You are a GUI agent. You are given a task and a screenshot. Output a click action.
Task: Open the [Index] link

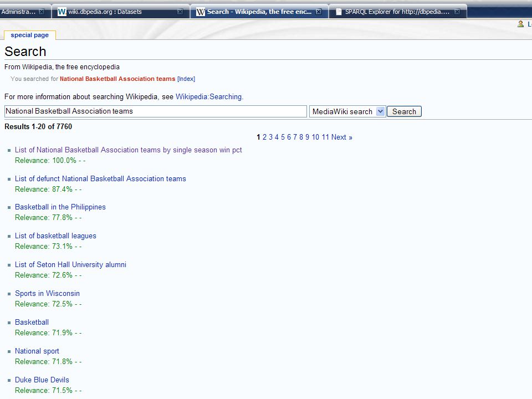(x=186, y=79)
